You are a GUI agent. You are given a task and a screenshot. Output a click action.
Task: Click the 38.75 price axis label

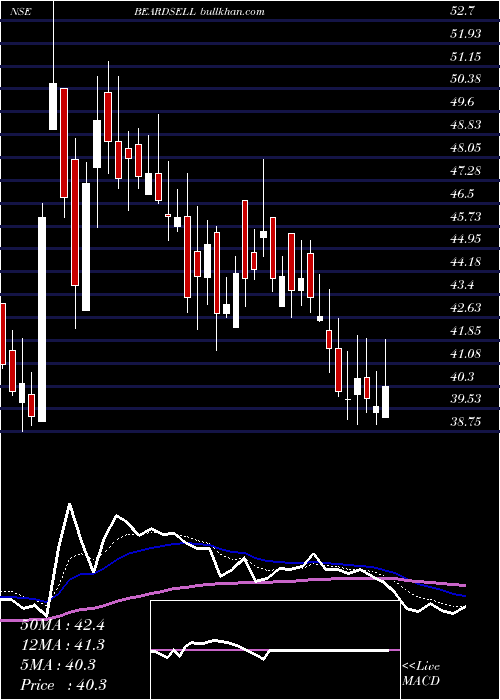465,422
